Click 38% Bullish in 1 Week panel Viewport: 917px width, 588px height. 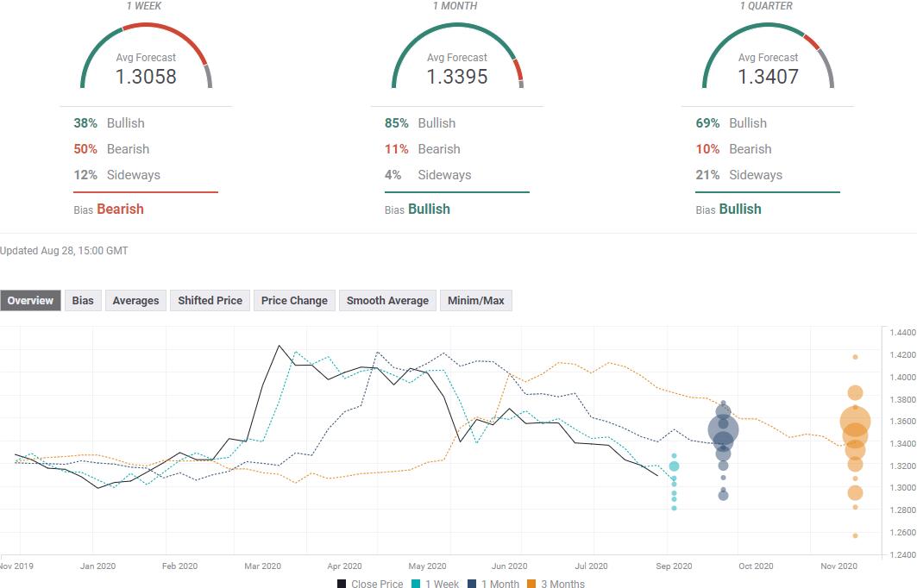click(109, 123)
